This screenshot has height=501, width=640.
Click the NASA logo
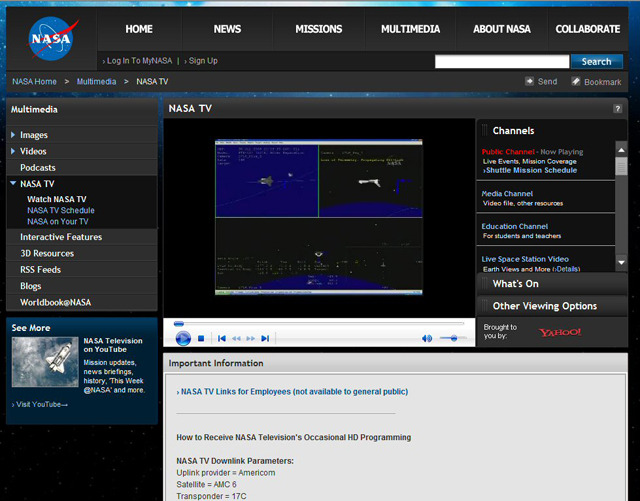(x=52, y=39)
